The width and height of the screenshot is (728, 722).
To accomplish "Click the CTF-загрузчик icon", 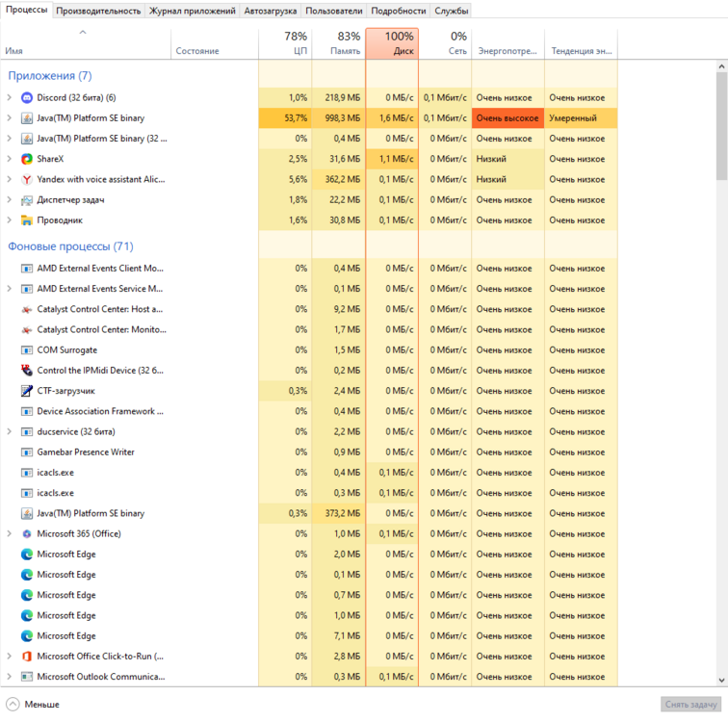I will tap(27, 391).
